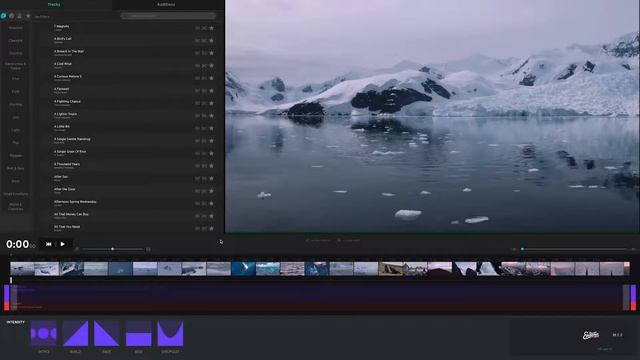Favorite the All That You Need track
This screenshot has width=640, height=360.
pos(211,229)
